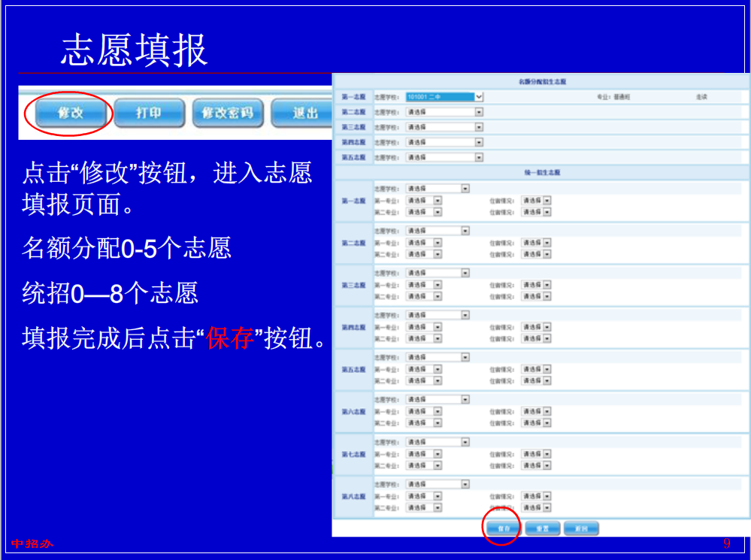Click the 打印 (Print) button
This screenshot has width=751, height=560.
[149, 114]
